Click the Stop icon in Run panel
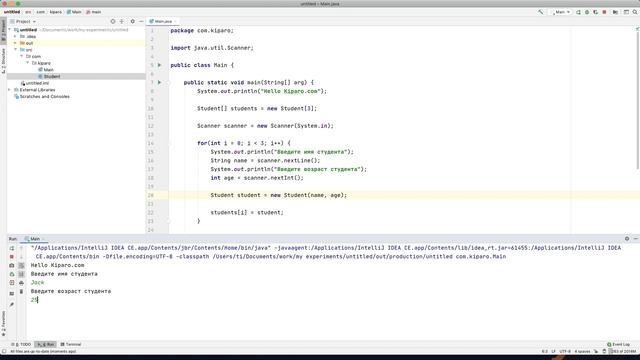 pyautogui.click(x=12, y=257)
